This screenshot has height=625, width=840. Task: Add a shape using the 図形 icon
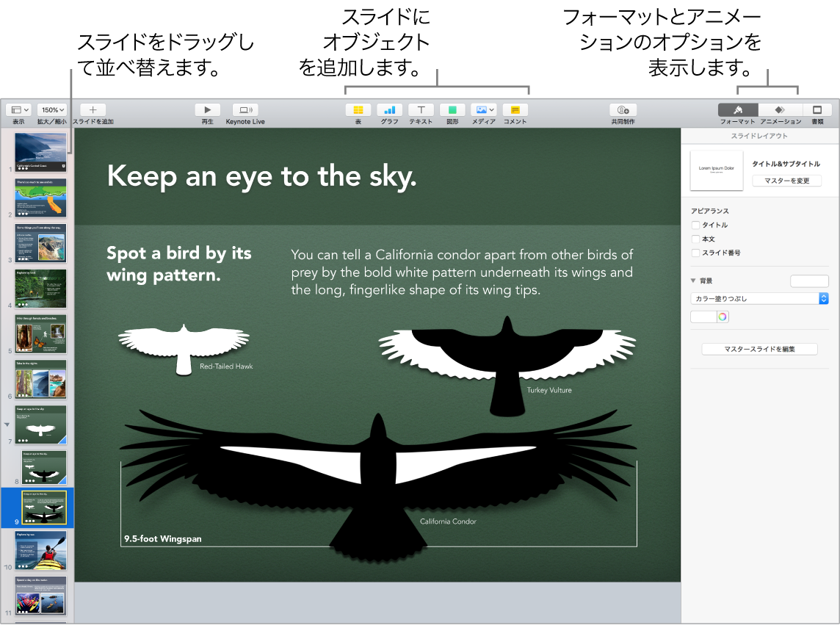[452, 110]
